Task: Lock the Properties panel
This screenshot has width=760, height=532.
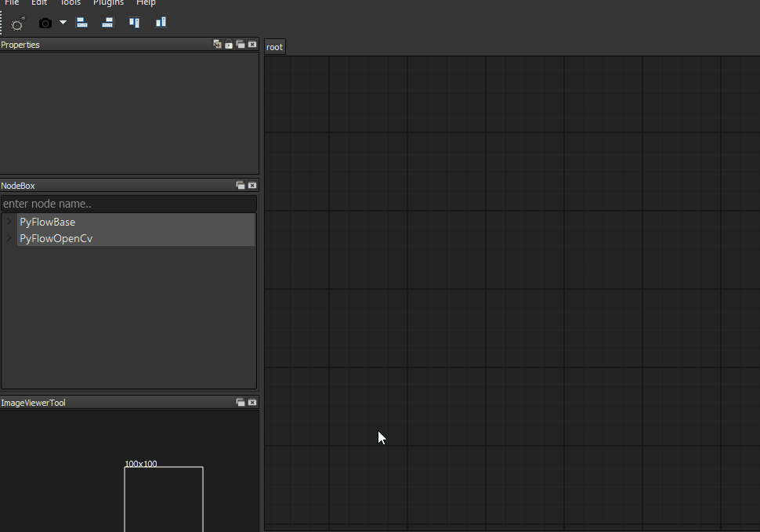Action: pyautogui.click(x=229, y=45)
